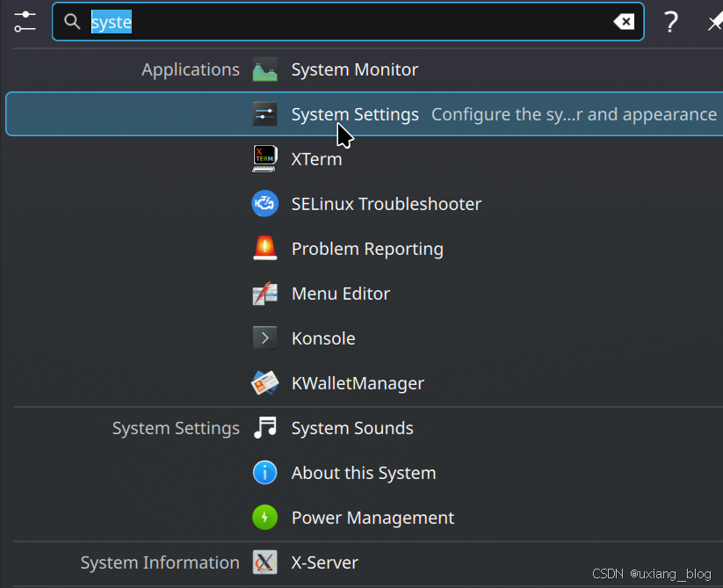The width and height of the screenshot is (723, 588).
Task: Open the help question mark button
Action: [671, 22]
